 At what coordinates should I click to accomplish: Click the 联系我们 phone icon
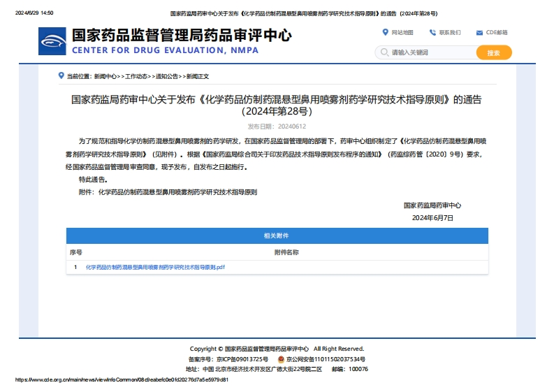[x=432, y=33]
